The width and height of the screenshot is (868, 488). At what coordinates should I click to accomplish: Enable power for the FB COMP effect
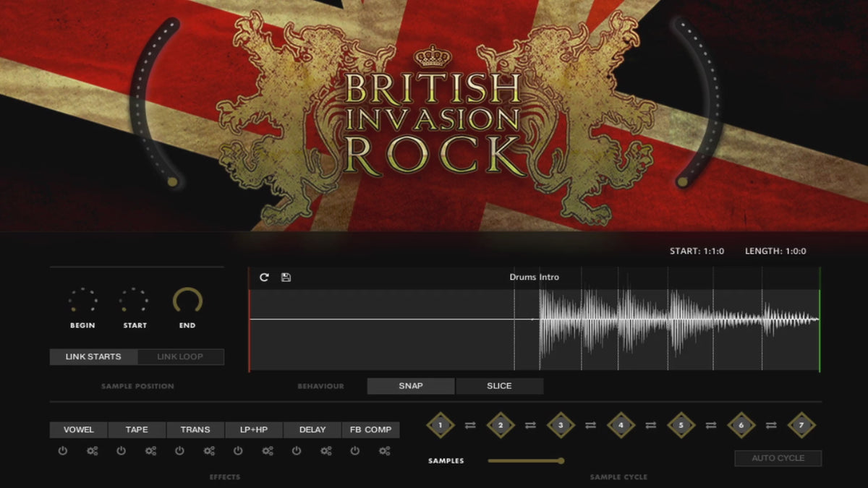[x=354, y=451]
